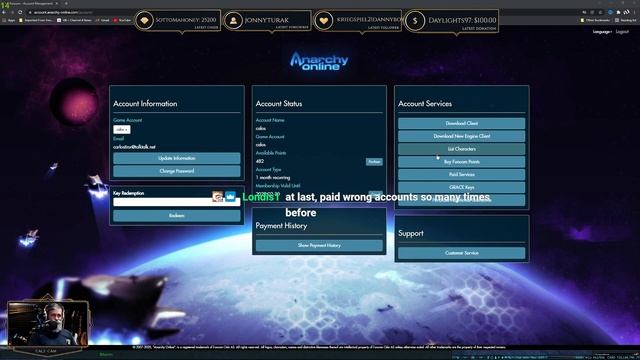Screen dimensions: 640x360
Task: Click the Download Client button
Action: click(462, 123)
